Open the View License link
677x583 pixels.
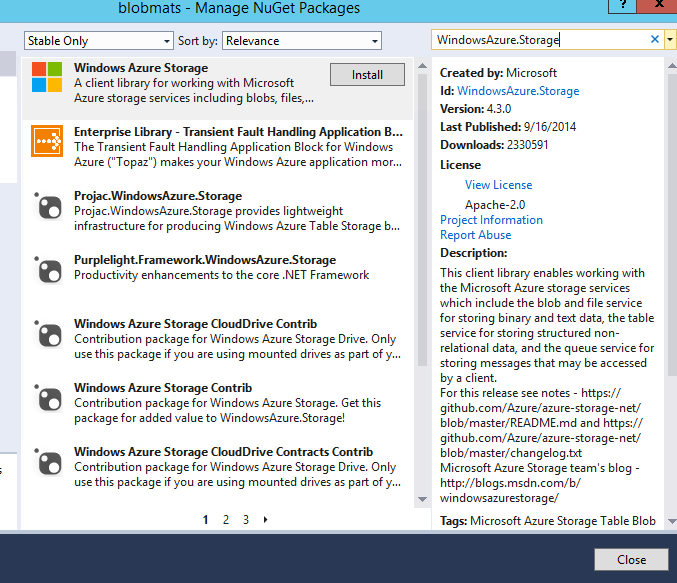coord(499,185)
